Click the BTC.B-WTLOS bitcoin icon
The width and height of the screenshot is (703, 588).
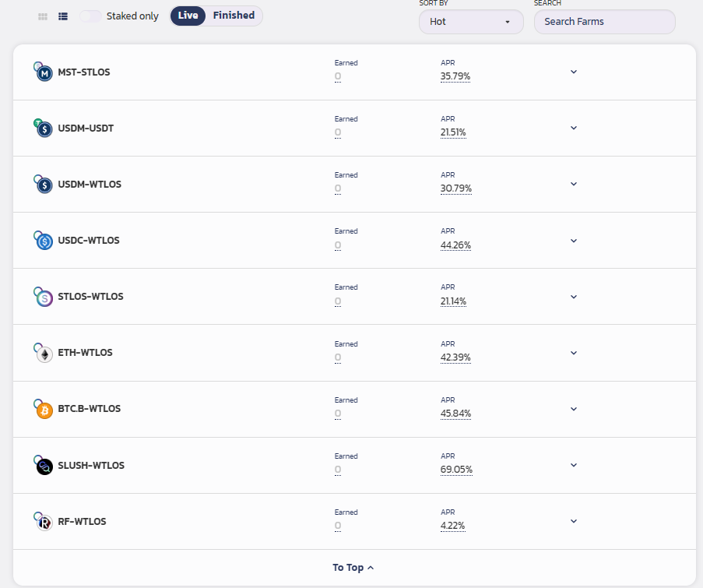[x=44, y=410]
